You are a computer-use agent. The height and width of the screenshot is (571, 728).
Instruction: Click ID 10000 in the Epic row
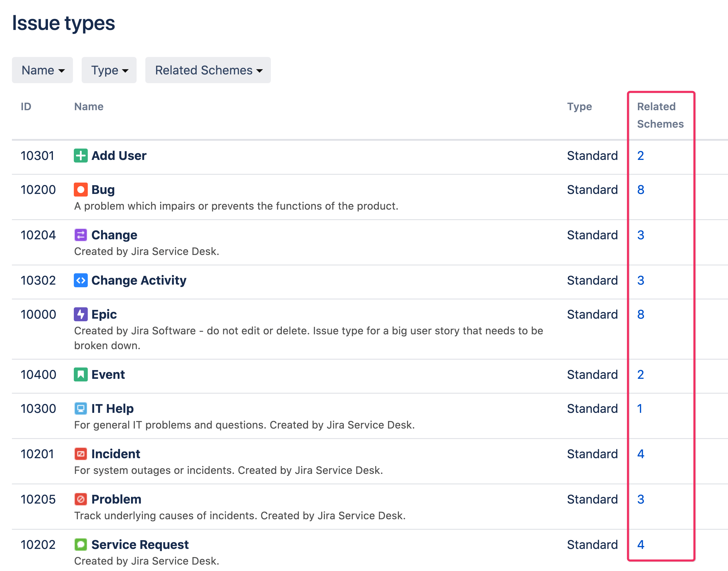pos(38,315)
